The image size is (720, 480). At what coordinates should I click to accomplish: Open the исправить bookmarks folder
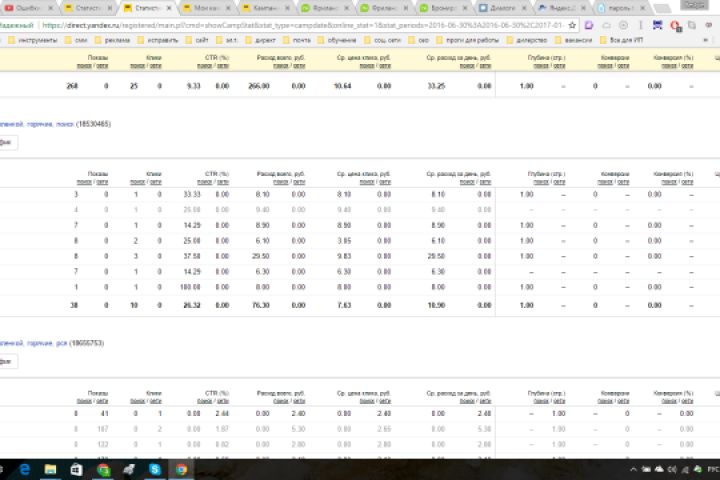[158, 40]
